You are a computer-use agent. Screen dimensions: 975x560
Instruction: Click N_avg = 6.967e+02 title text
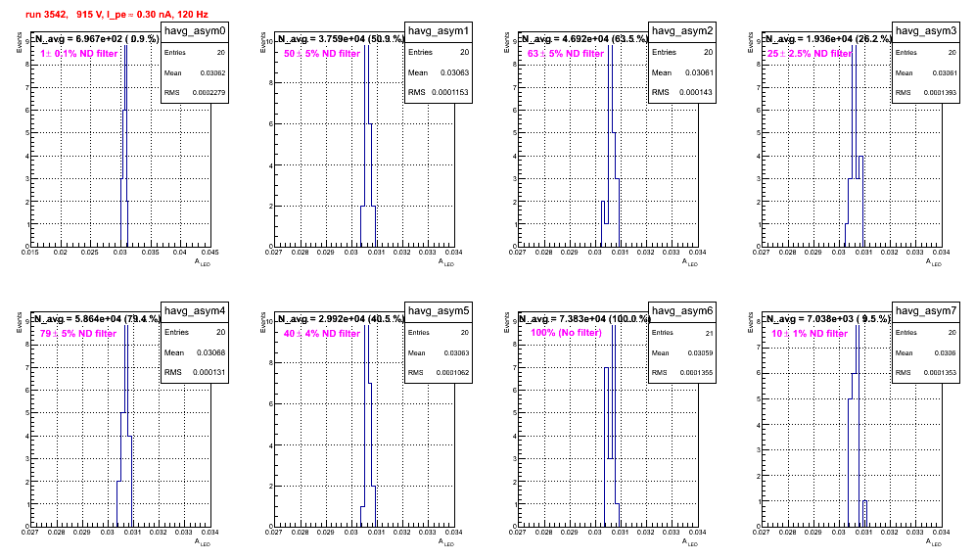[x=96, y=38]
